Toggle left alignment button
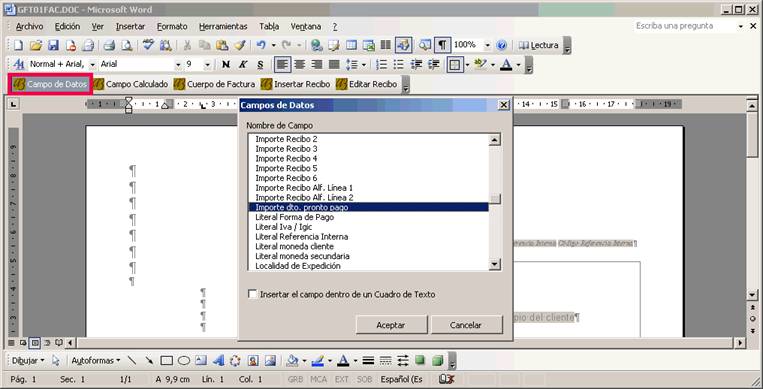 pyautogui.click(x=282, y=64)
